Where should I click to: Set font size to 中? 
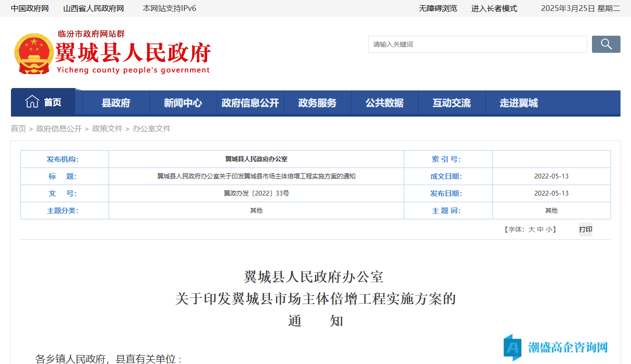click(x=540, y=229)
